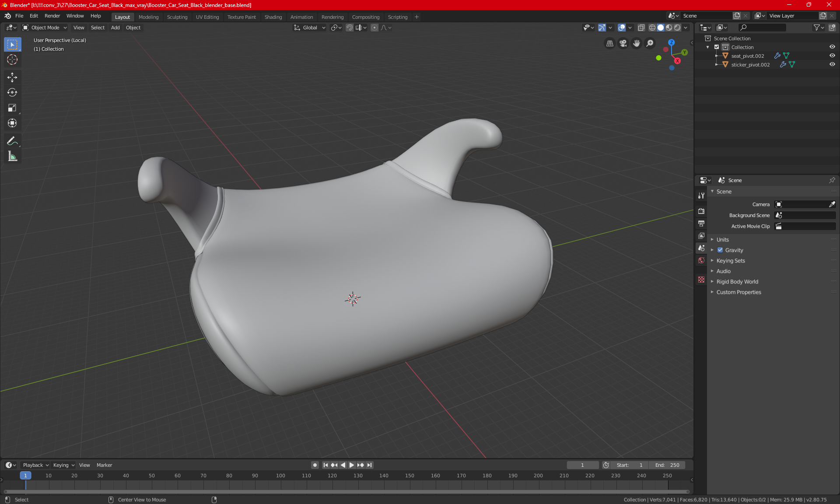The image size is (840, 504).
Task: Select the Rotate tool
Action: (x=12, y=92)
